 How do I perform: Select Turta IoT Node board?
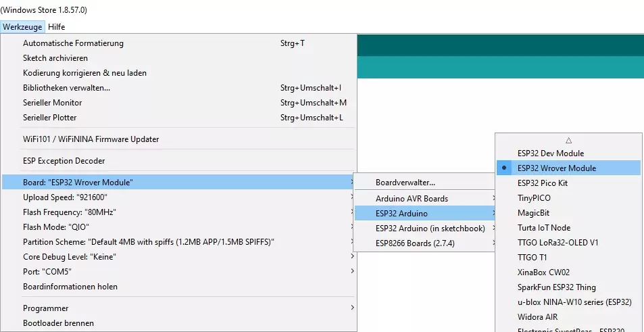[568, 228]
